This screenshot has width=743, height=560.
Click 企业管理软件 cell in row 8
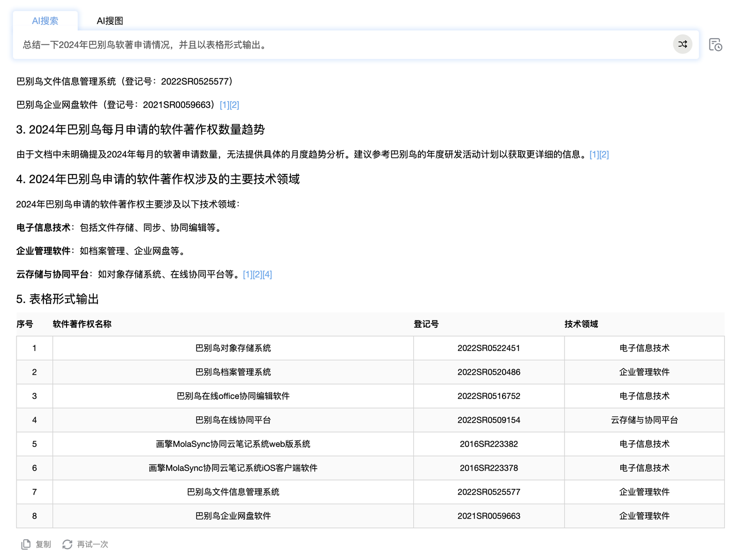644,516
